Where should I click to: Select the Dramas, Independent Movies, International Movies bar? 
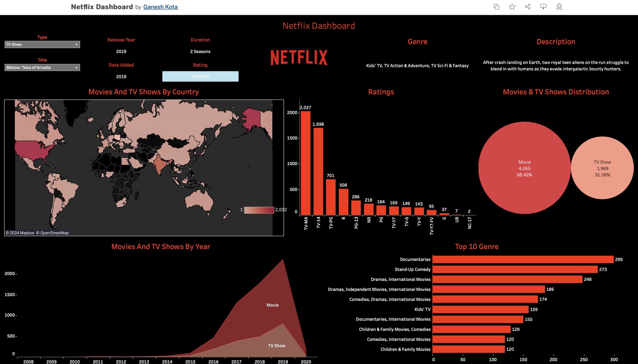(x=489, y=289)
